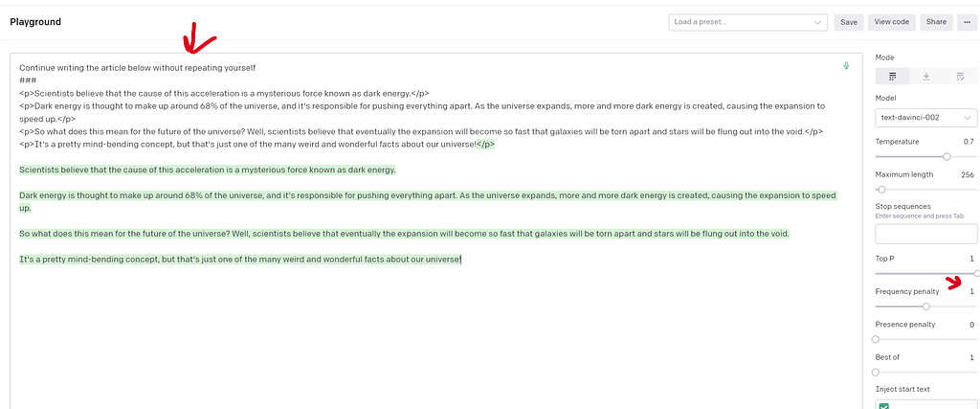The width and height of the screenshot is (980, 409).
Task: Click the Maximum length slider handle
Action: [x=881, y=190]
